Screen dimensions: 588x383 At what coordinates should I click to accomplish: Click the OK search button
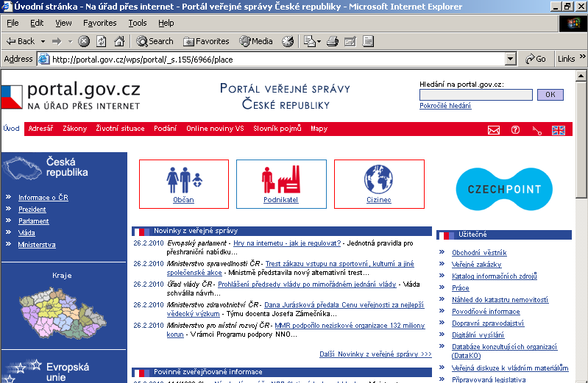coord(550,94)
